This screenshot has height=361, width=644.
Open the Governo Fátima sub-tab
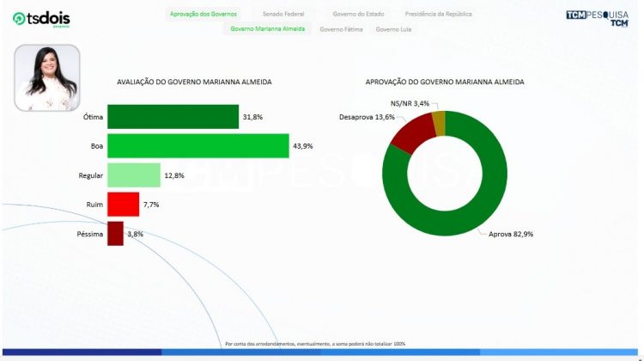[x=341, y=29]
